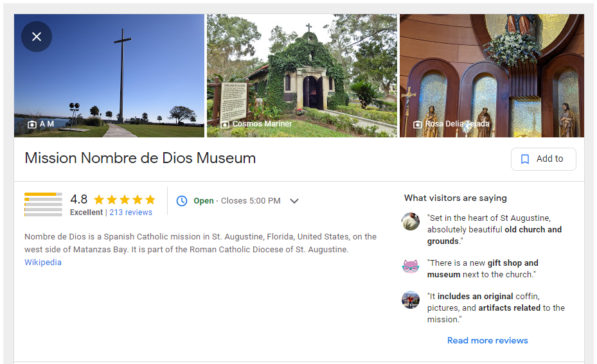Image resolution: width=597 pixels, height=364 pixels.
Task: Open first reviewer's profile avatar
Action: tap(411, 221)
